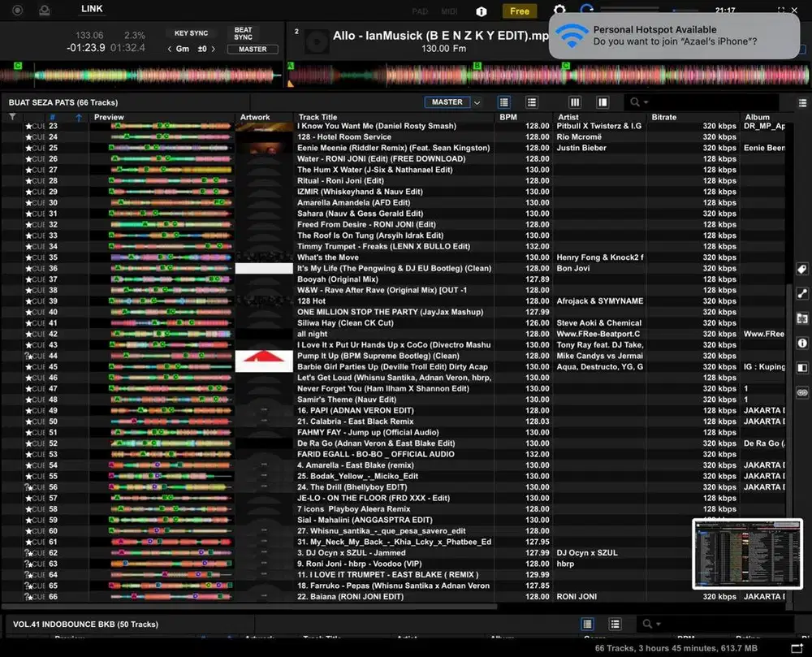
Task: Open the info icon beside Free button
Action: click(482, 11)
